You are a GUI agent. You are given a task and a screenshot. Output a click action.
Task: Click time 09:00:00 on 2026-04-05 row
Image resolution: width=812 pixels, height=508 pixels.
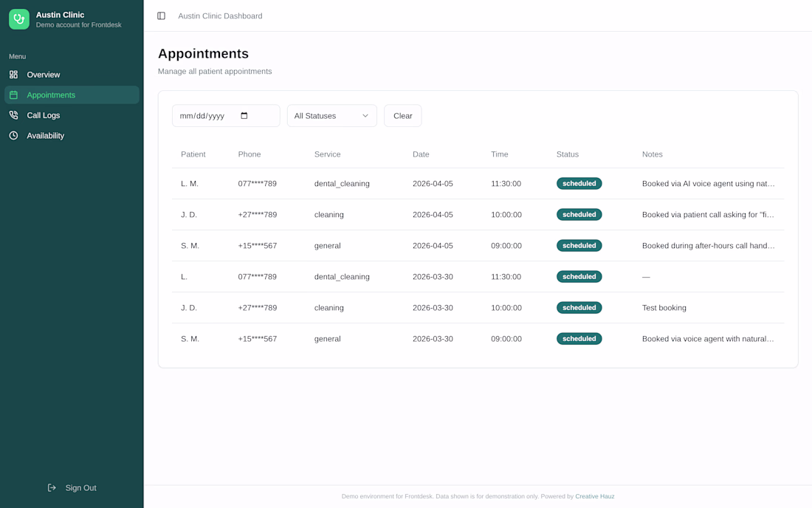506,245
